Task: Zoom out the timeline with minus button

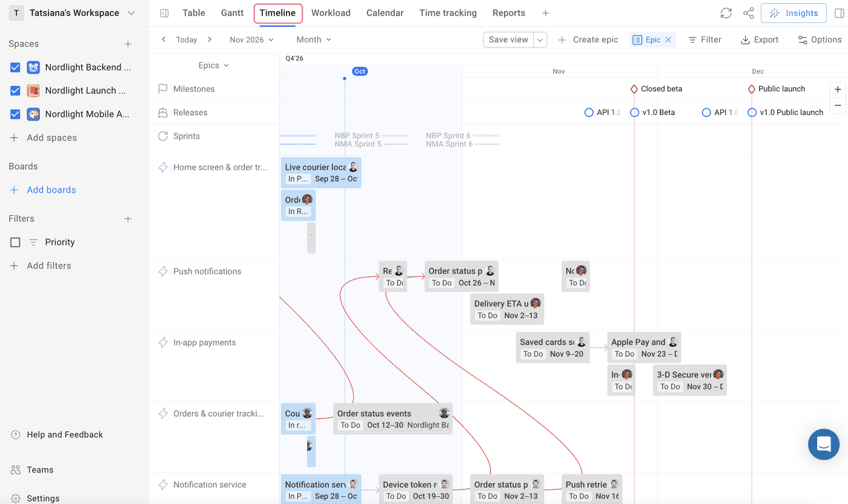Action: point(838,105)
